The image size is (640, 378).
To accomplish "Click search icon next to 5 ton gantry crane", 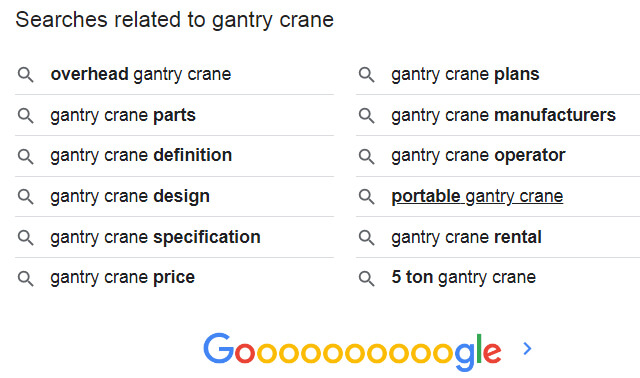I will click(x=366, y=278).
